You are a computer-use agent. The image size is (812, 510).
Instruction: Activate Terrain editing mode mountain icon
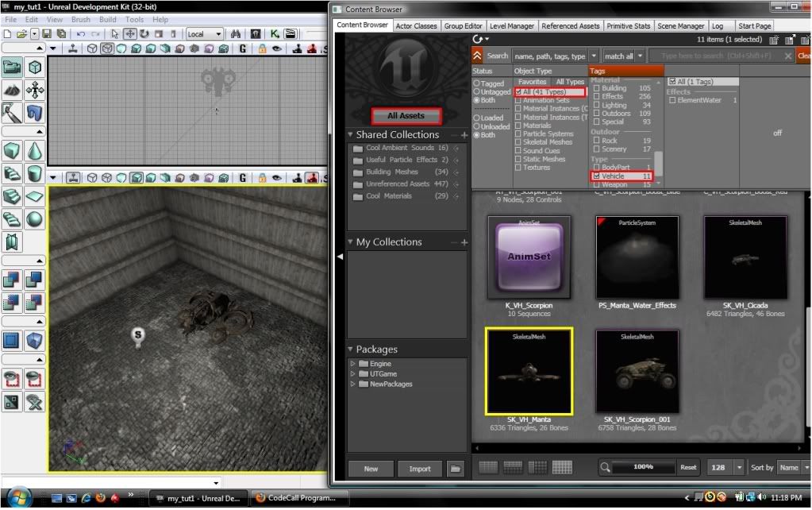pyautogui.click(x=12, y=91)
